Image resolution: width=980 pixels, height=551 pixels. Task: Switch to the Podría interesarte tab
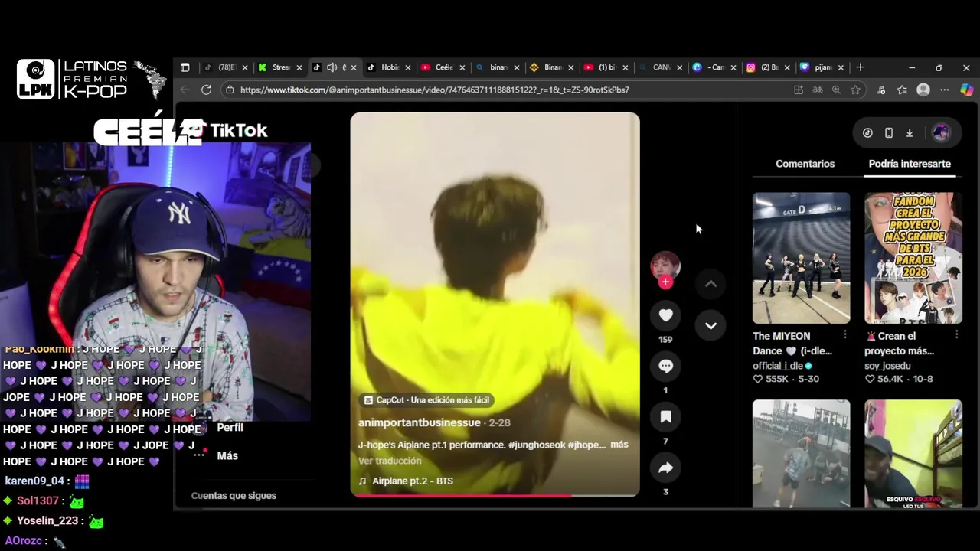[x=910, y=164]
